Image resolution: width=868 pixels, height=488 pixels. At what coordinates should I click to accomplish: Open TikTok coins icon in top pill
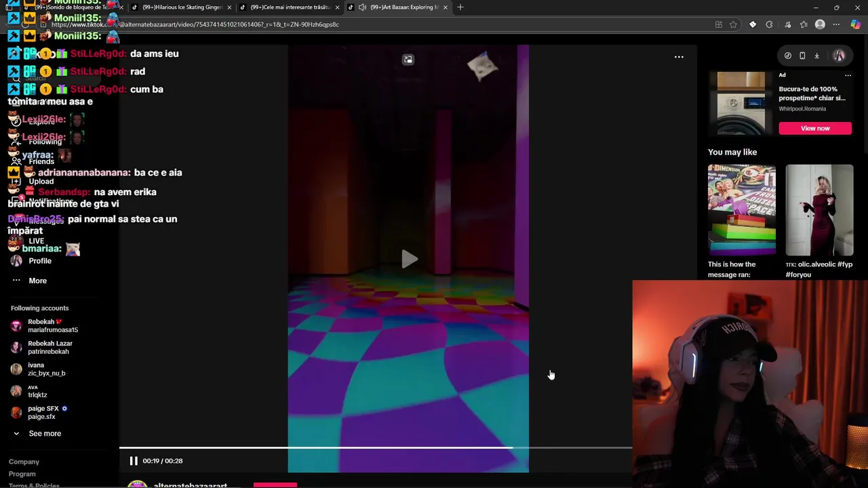pos(788,56)
